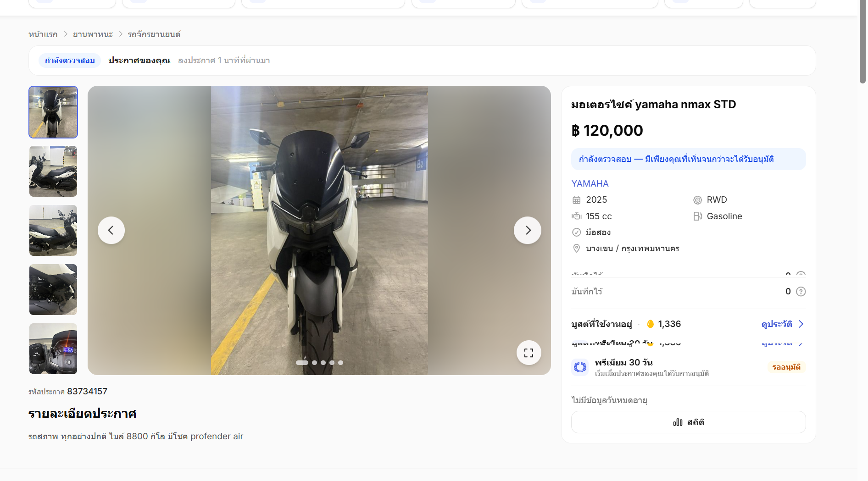
Task: Jump to third gallery dot indicator
Action: point(323,363)
